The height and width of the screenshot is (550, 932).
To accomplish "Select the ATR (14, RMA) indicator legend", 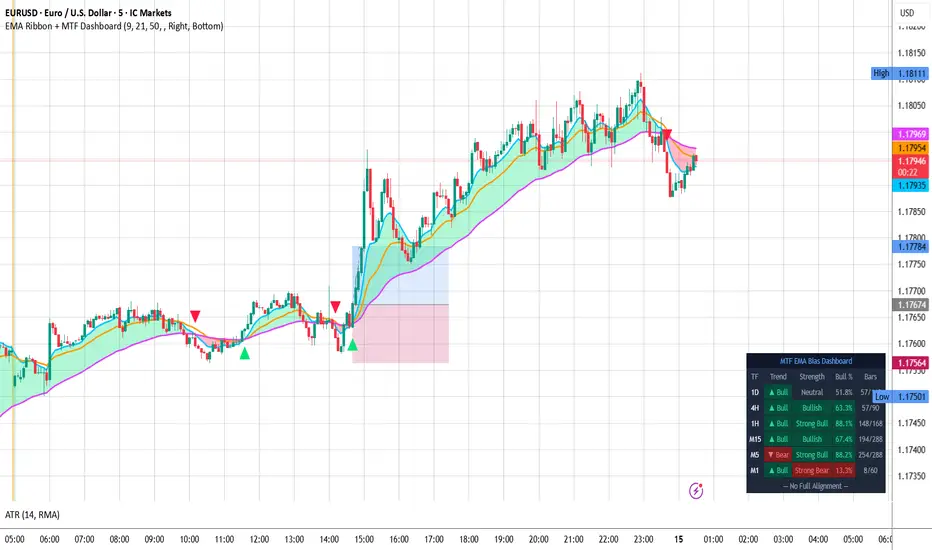I will pyautogui.click(x=32, y=515).
